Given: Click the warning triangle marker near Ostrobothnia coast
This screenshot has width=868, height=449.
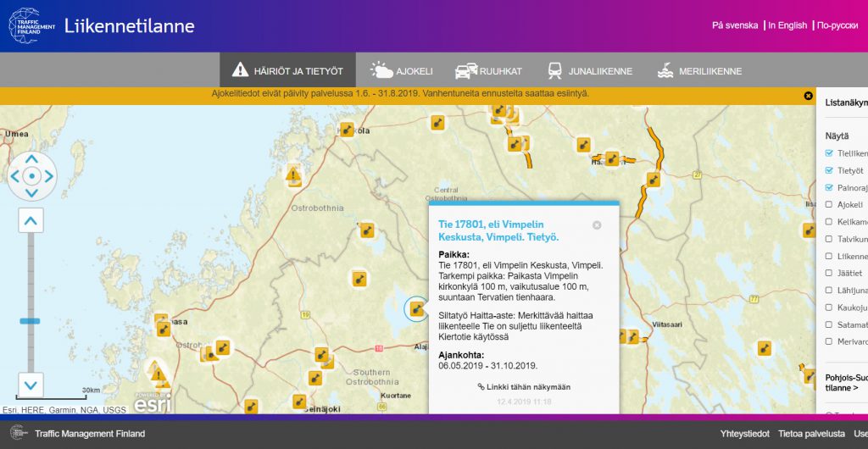Looking at the screenshot, I should point(293,175).
